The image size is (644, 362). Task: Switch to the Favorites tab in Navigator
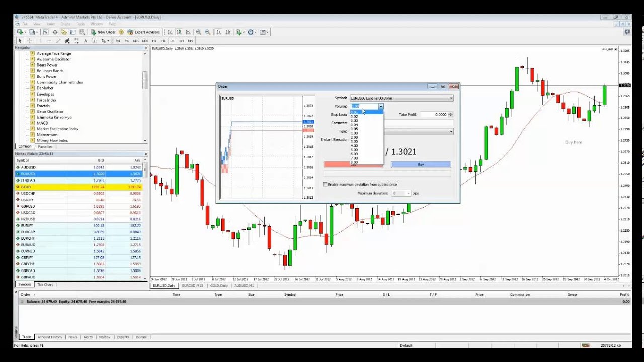pos(45,147)
